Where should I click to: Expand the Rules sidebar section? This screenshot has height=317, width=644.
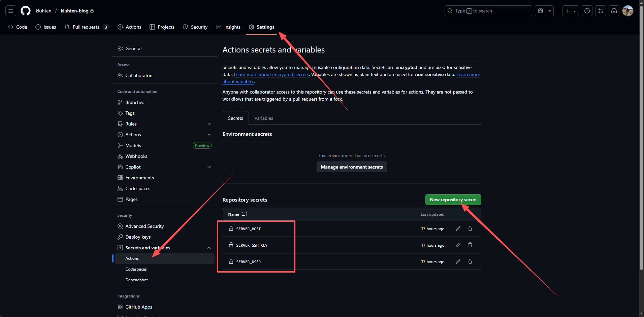[209, 124]
